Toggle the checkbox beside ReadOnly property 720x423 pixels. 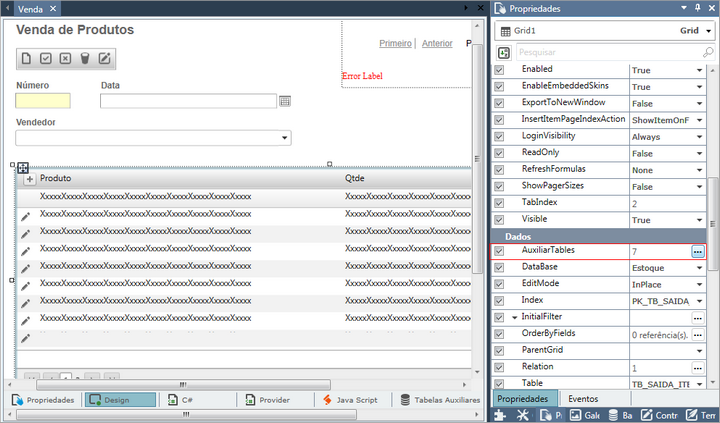click(500, 153)
